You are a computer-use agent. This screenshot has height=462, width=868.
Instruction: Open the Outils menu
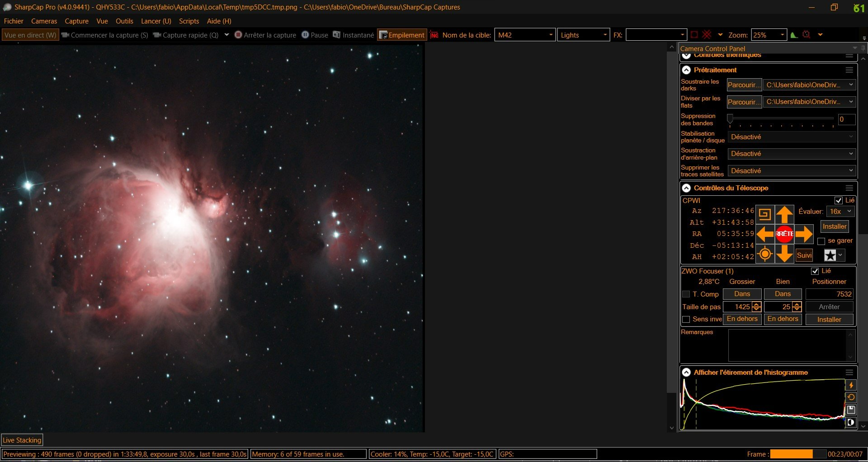coord(124,21)
